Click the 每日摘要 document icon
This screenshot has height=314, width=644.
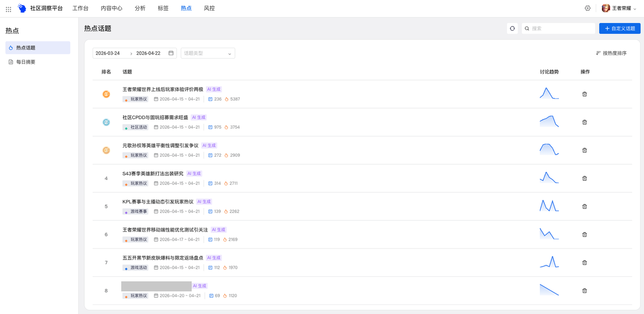(x=11, y=62)
